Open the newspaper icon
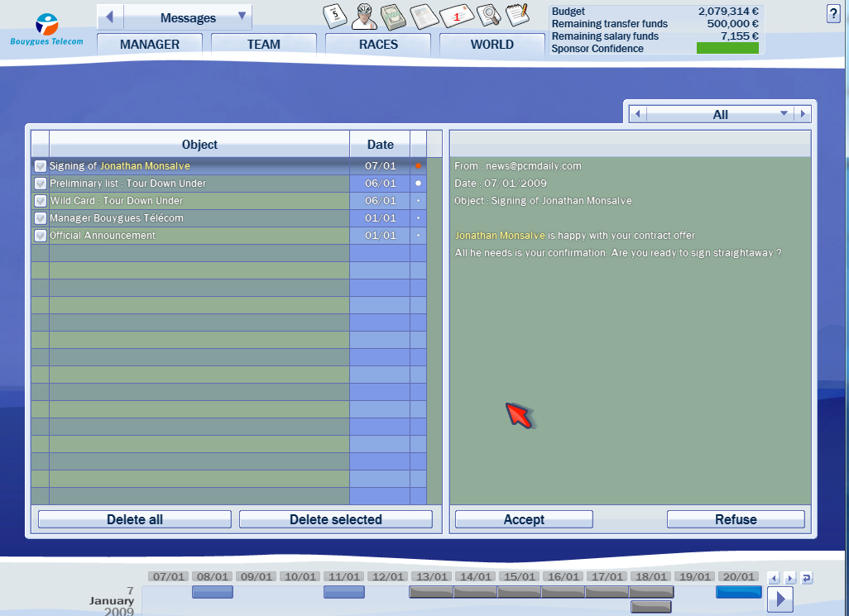 [424, 16]
